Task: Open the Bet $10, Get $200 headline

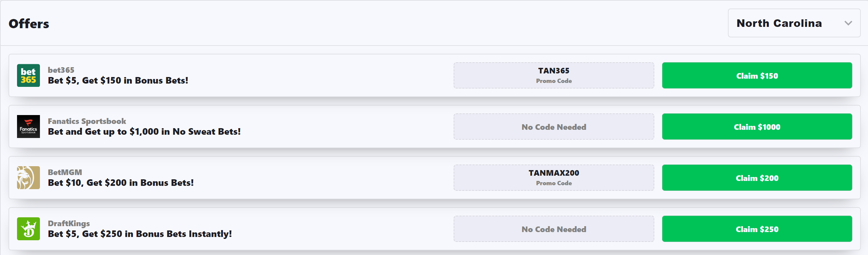Action: click(x=121, y=183)
